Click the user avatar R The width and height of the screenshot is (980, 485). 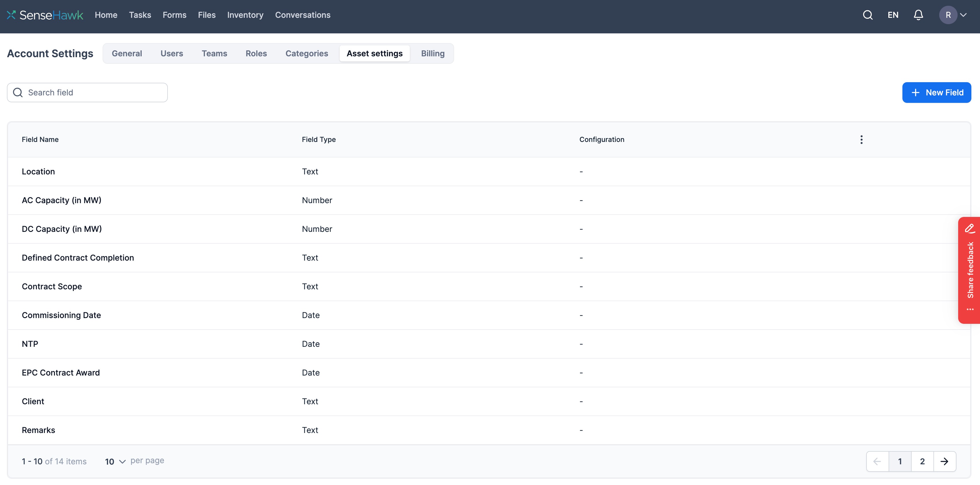tap(948, 15)
